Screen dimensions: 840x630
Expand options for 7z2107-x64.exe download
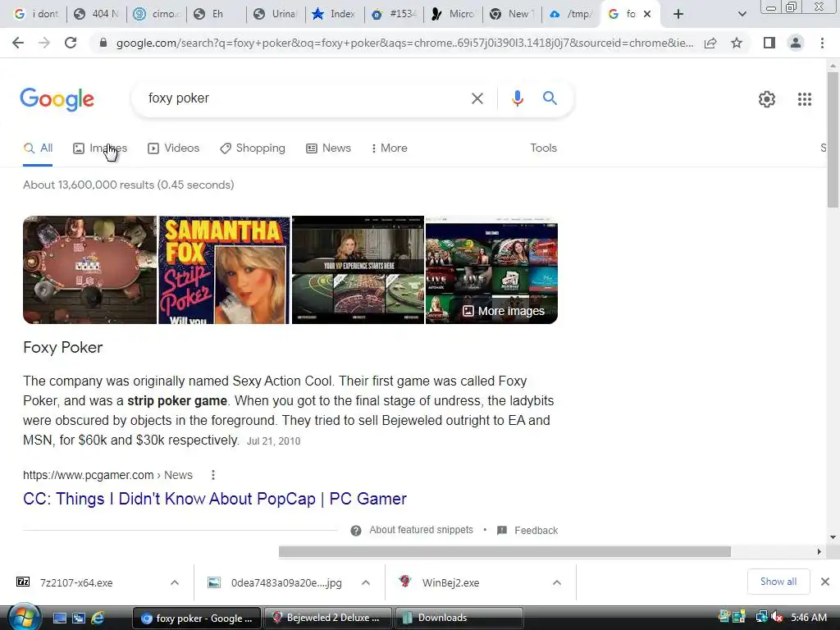point(175,582)
